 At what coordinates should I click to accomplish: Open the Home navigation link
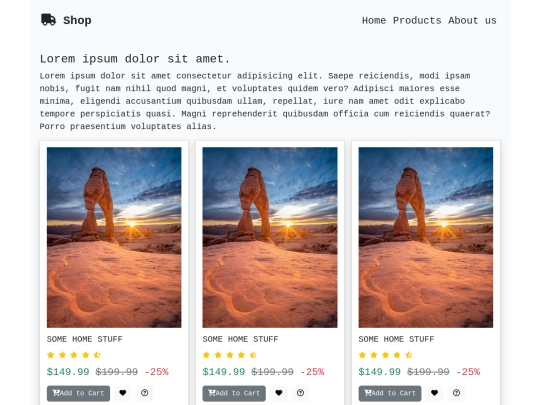[x=374, y=21]
